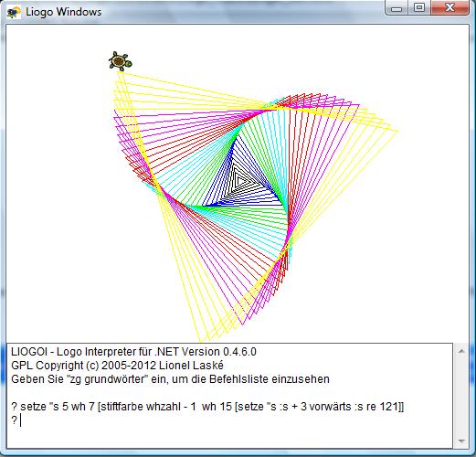Click the 'GPL Copyright' Lionel Laské line
Viewport: 476px width, 457px height.
tap(117, 366)
